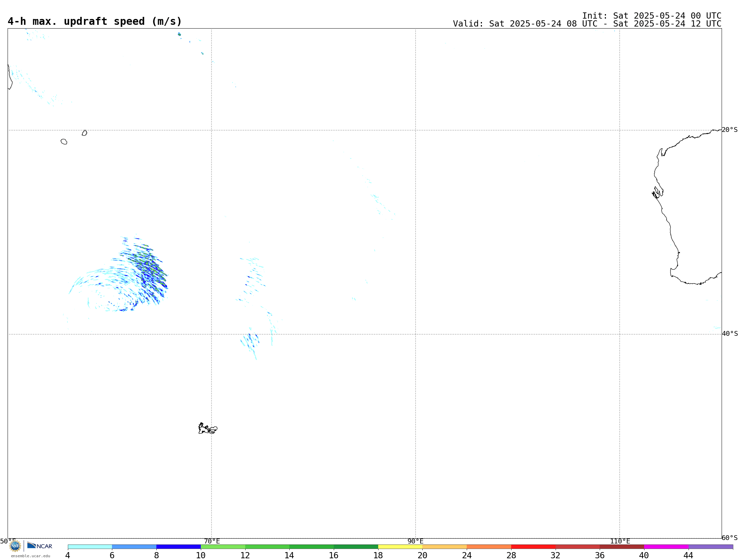Click the 110°E longitude label

tap(620, 541)
